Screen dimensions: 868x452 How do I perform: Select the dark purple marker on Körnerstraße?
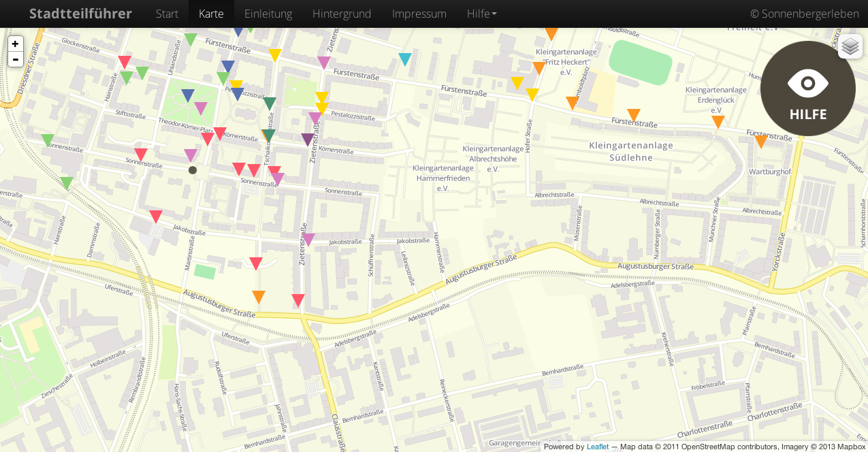(x=308, y=139)
